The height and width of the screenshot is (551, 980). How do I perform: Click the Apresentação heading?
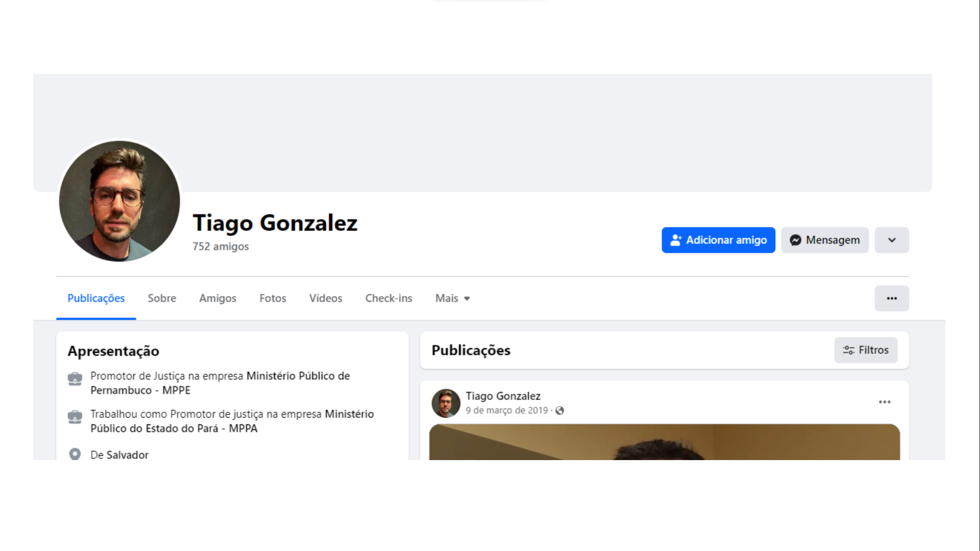point(113,351)
